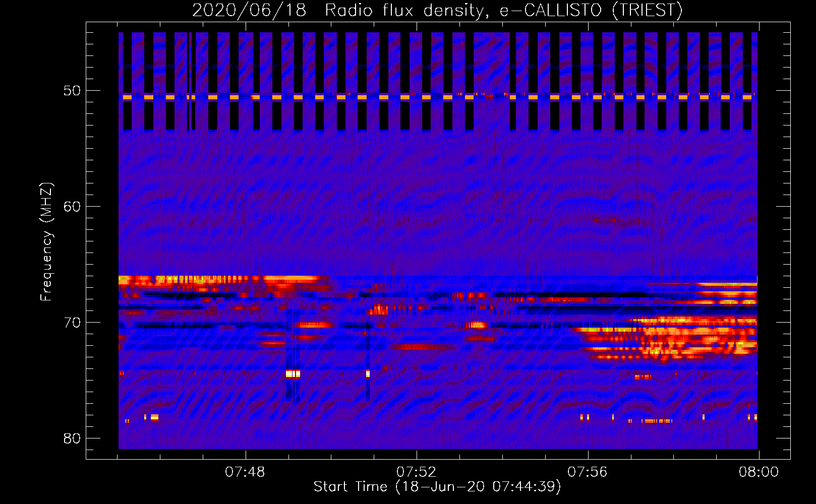Click the 08:00 time tick label
816x504 pixels.
[x=759, y=472]
